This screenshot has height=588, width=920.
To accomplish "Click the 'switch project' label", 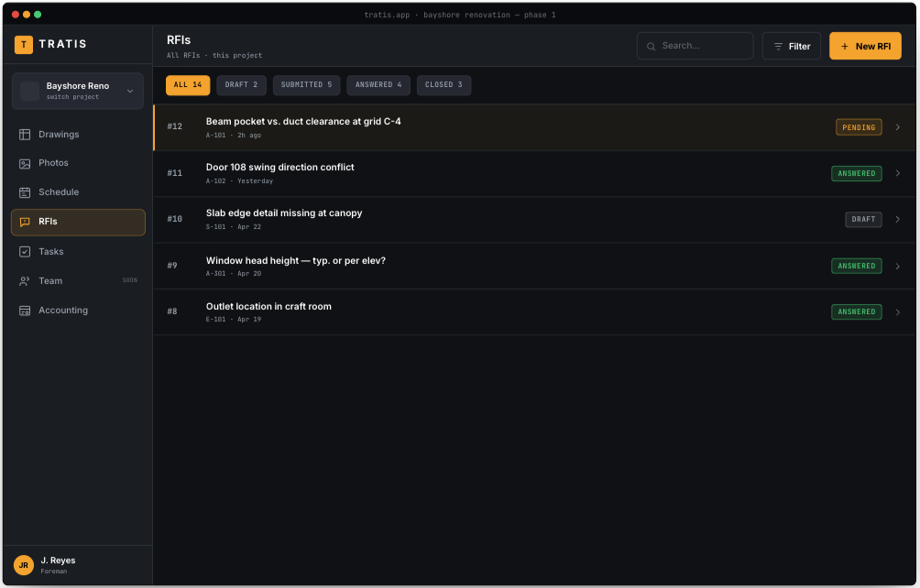I will [x=72, y=97].
